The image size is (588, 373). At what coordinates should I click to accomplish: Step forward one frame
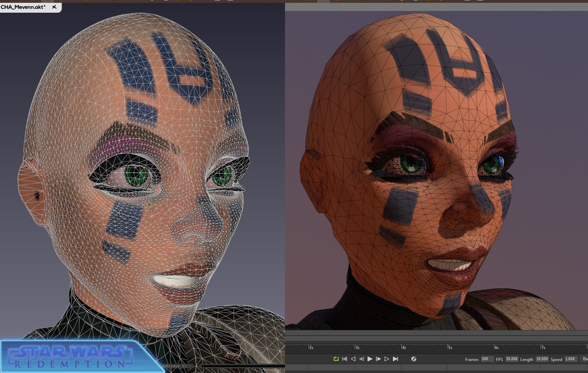click(x=378, y=359)
